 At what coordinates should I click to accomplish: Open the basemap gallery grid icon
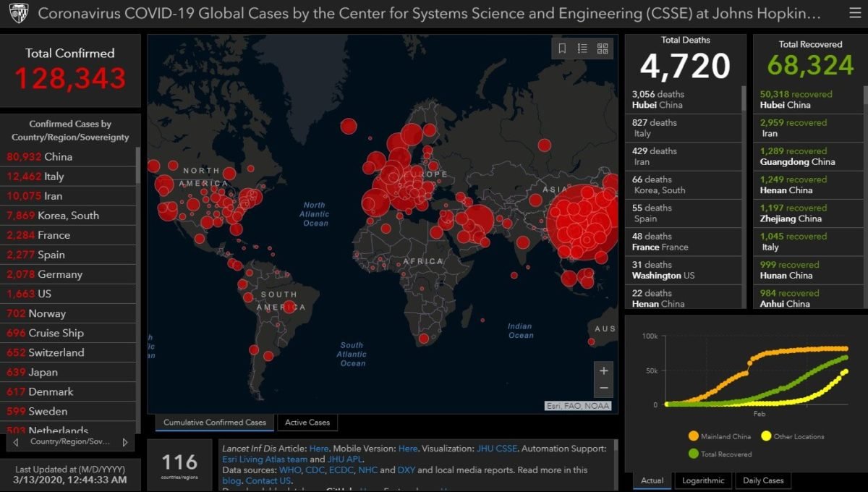(x=603, y=48)
